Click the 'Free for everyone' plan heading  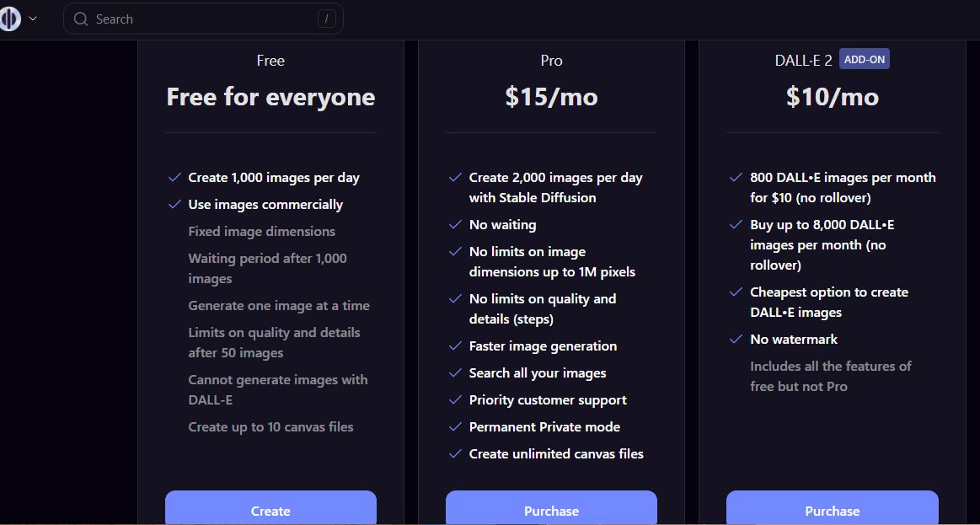270,97
